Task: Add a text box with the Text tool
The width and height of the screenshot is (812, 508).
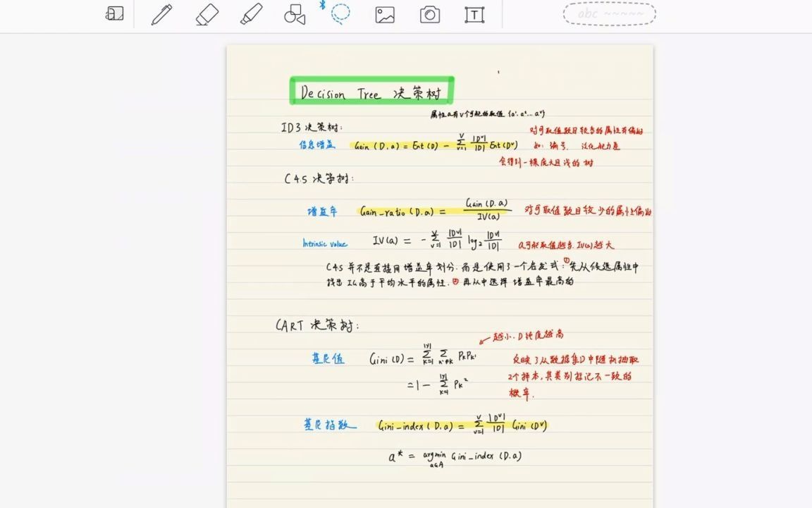Action: [474, 14]
